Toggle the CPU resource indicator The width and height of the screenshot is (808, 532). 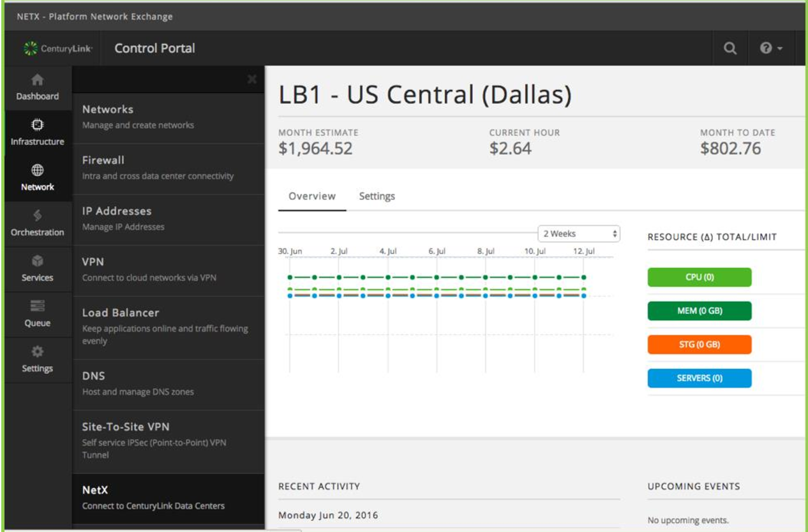pyautogui.click(x=699, y=277)
